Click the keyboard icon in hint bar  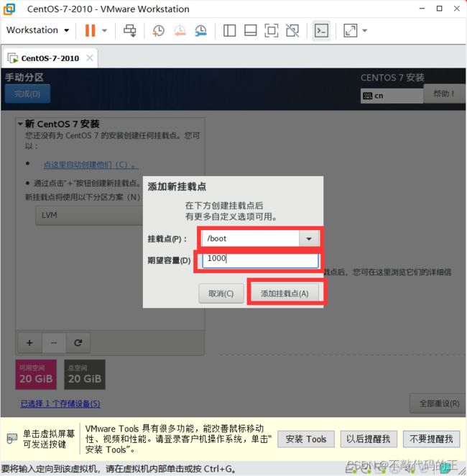pos(12,439)
